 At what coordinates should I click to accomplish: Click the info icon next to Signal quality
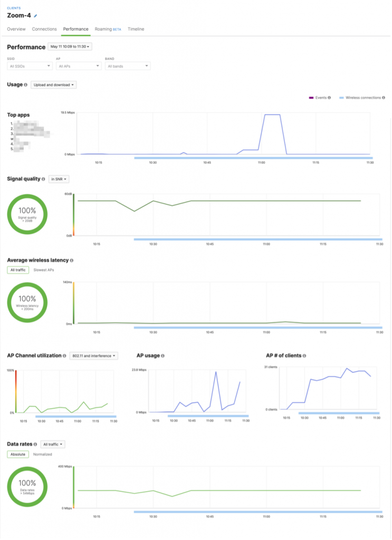point(43,179)
